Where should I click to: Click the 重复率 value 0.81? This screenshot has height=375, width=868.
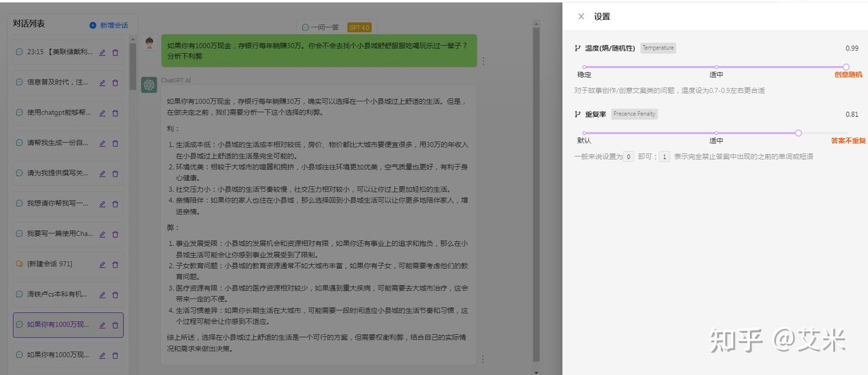pyautogui.click(x=852, y=114)
